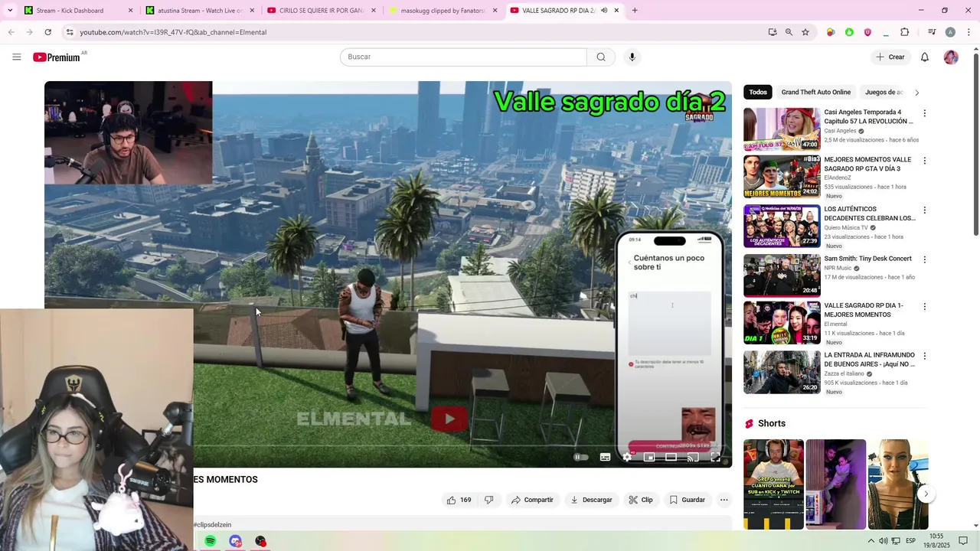
Task: Click the page vertical scrollbar
Action: click(x=975, y=145)
